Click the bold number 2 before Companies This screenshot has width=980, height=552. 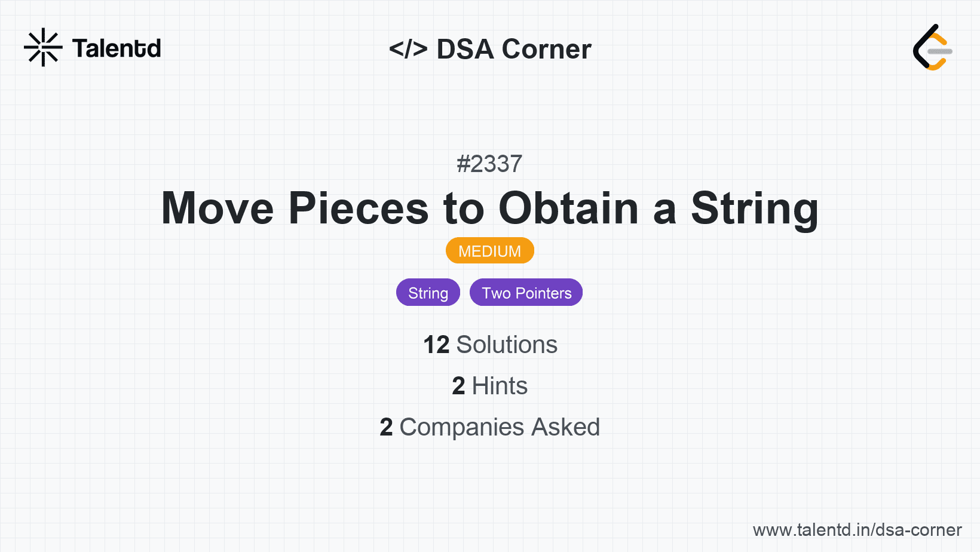(x=386, y=427)
